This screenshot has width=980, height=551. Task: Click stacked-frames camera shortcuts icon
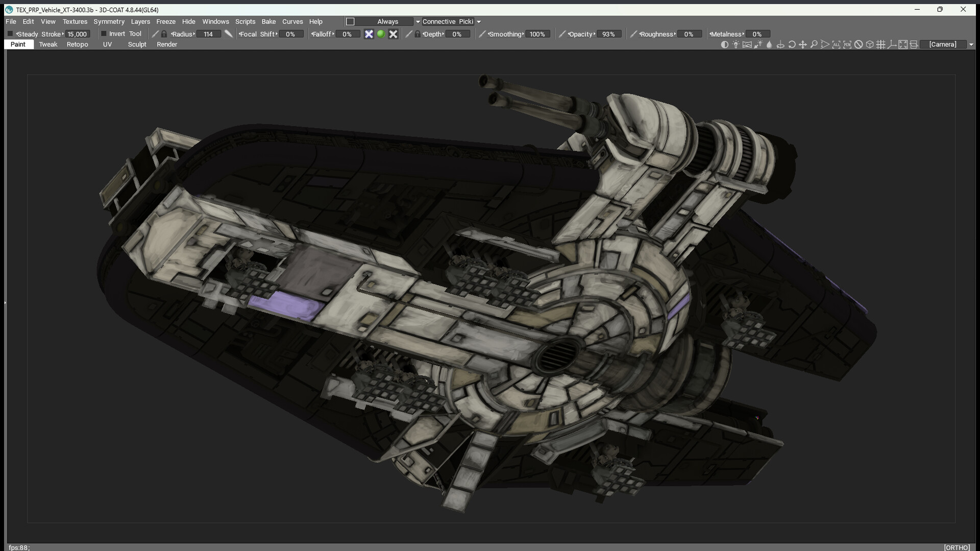coord(914,44)
